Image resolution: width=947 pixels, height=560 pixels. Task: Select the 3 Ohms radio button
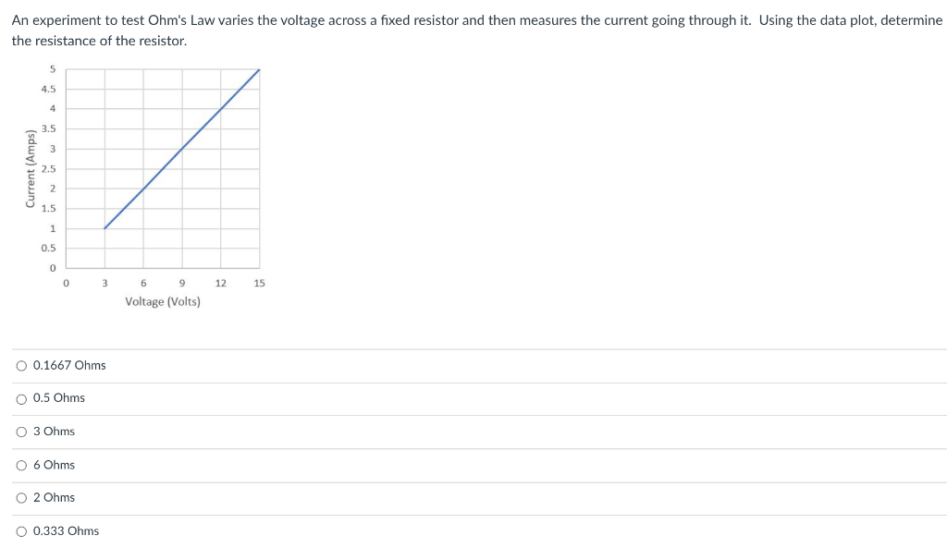[x=20, y=432]
